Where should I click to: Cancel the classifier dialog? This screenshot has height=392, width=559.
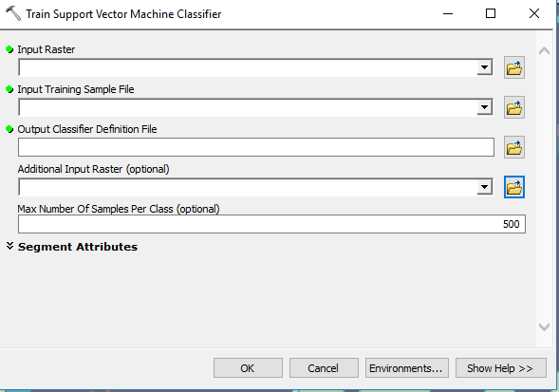pos(324,367)
